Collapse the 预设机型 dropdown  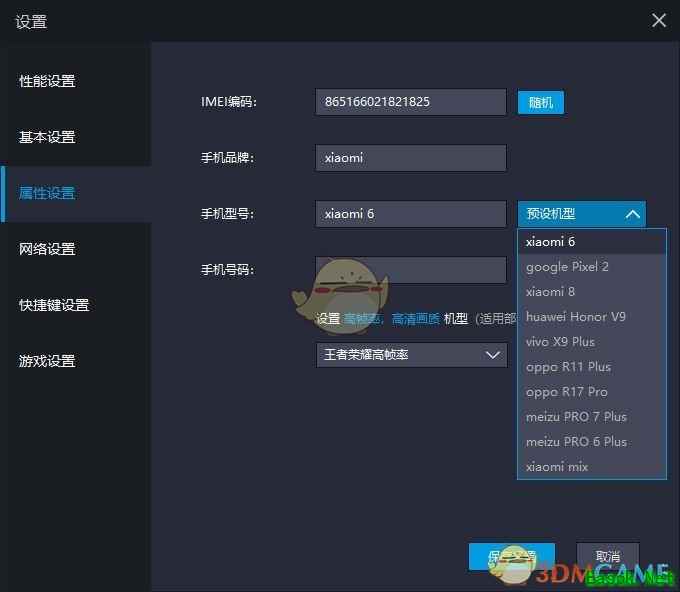pyautogui.click(x=581, y=214)
